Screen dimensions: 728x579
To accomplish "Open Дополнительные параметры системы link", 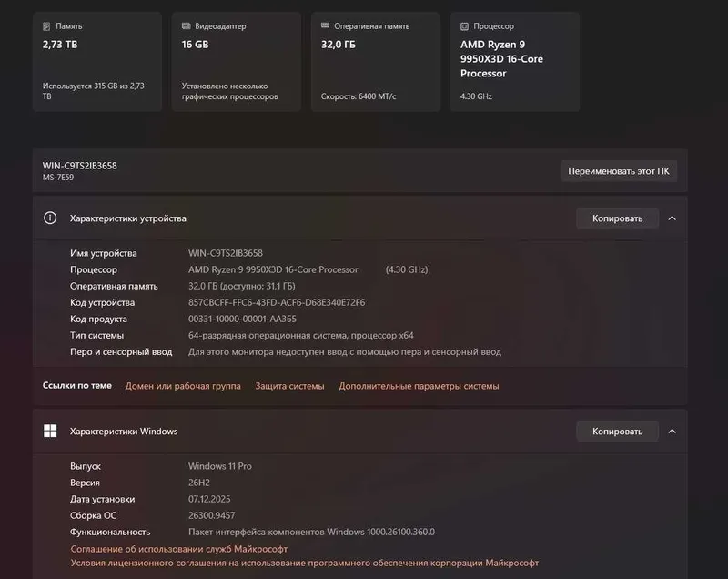I will 419,386.
